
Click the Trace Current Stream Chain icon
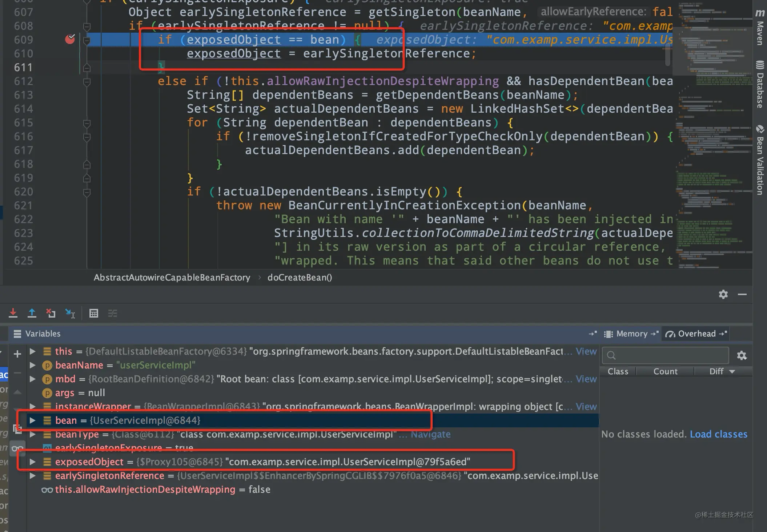pyautogui.click(x=113, y=313)
